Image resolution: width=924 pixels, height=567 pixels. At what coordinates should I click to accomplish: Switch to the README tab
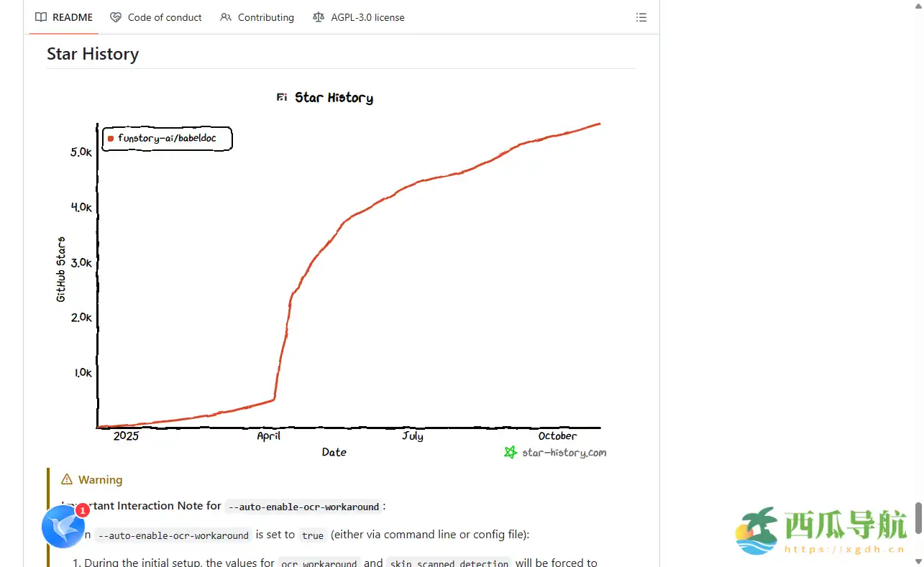click(x=64, y=17)
